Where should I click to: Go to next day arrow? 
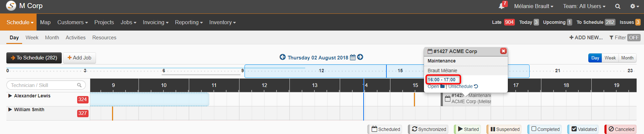coord(360,57)
